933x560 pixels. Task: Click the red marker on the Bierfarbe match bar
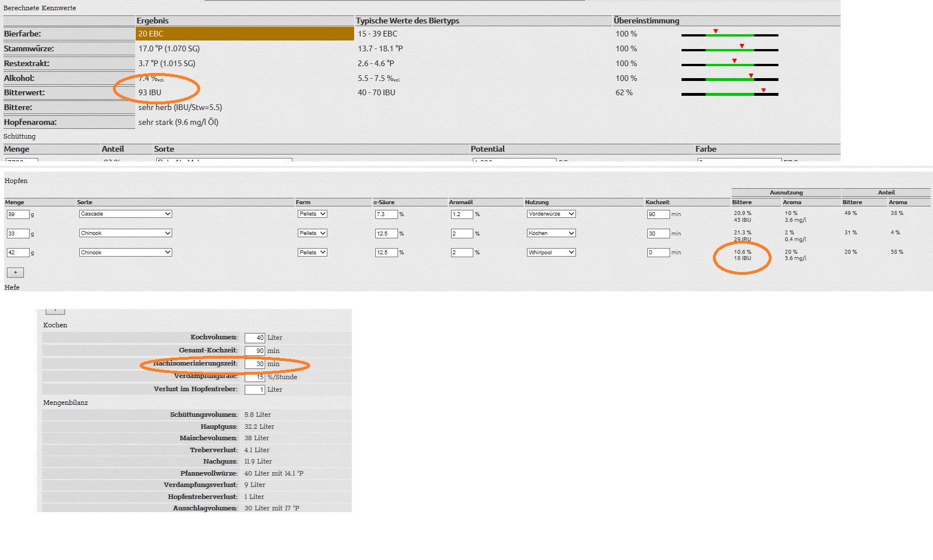pyautogui.click(x=715, y=31)
